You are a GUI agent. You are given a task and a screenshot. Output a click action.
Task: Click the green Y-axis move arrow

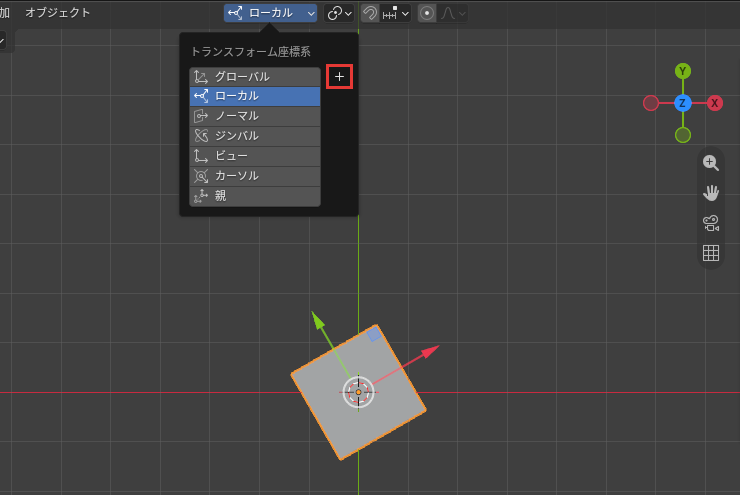click(x=318, y=320)
